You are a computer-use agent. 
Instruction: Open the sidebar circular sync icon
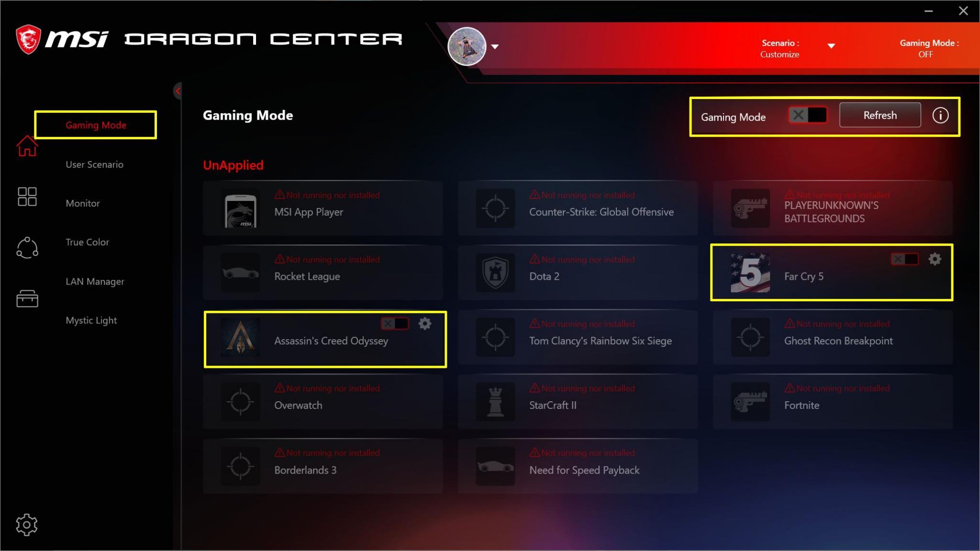[27, 248]
